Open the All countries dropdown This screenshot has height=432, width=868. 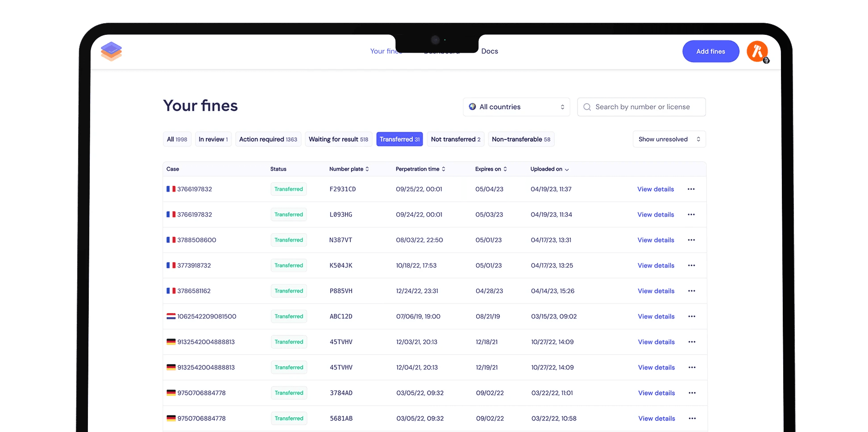point(516,107)
